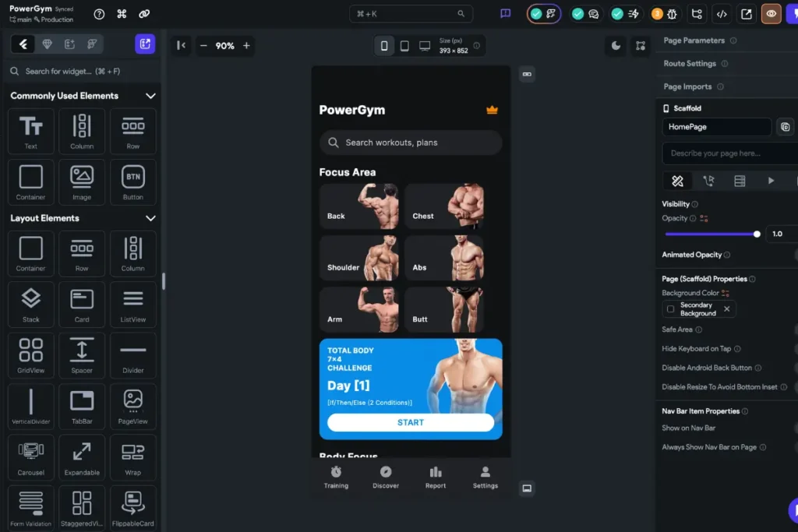The height and width of the screenshot is (532, 798).
Task: Add Carousel widget from palette
Action: [x=31, y=457]
